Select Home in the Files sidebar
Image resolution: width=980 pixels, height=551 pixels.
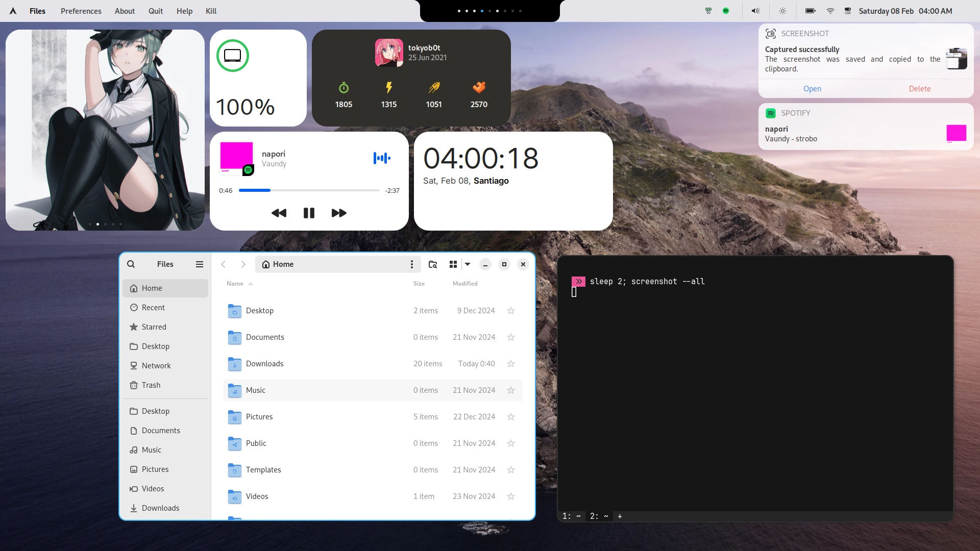(165, 288)
